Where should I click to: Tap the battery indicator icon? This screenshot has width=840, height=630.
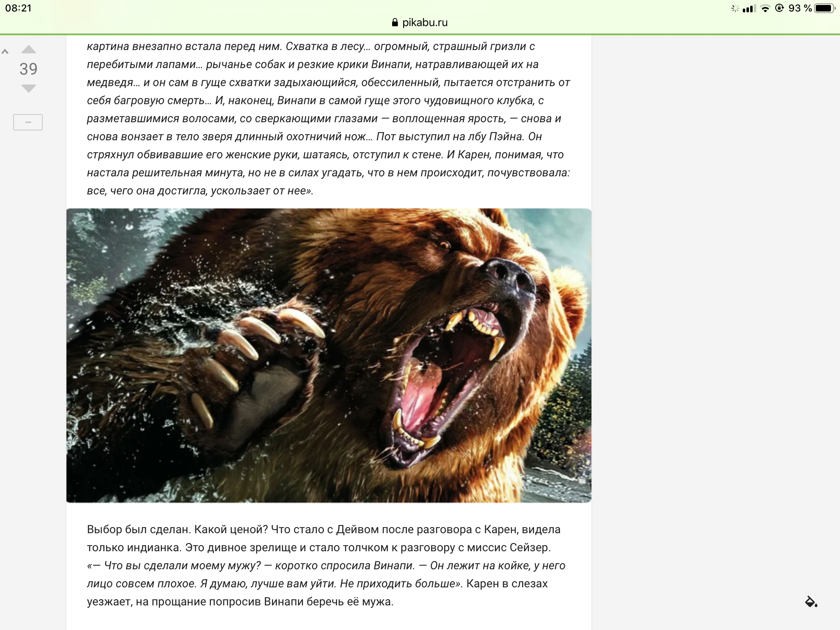pos(824,8)
